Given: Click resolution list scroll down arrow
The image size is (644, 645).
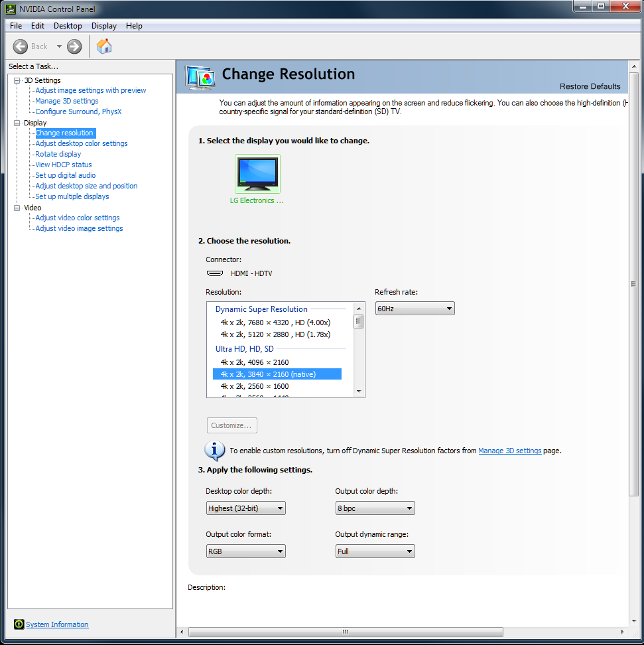Looking at the screenshot, I should 359,392.
